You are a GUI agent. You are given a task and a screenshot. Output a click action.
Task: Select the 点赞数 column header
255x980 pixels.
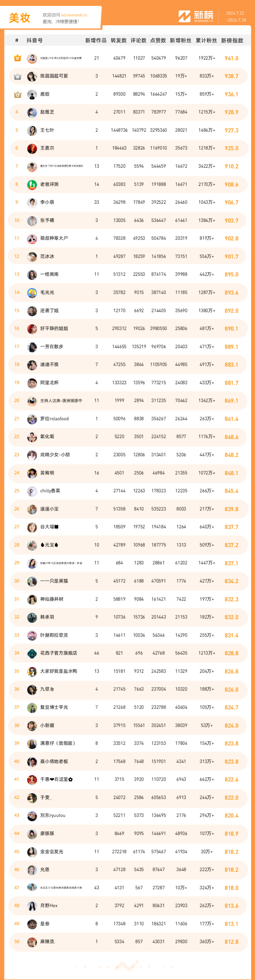click(158, 40)
